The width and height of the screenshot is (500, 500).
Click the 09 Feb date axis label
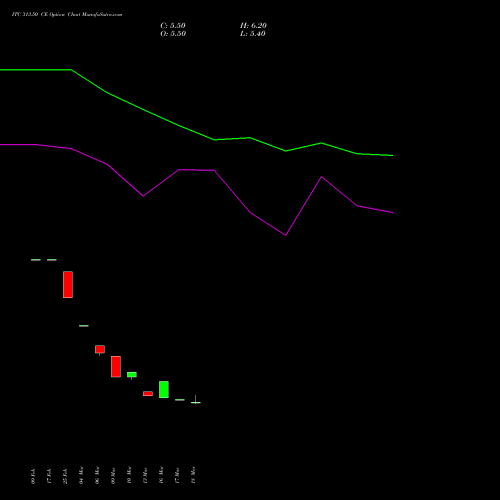tap(33, 476)
